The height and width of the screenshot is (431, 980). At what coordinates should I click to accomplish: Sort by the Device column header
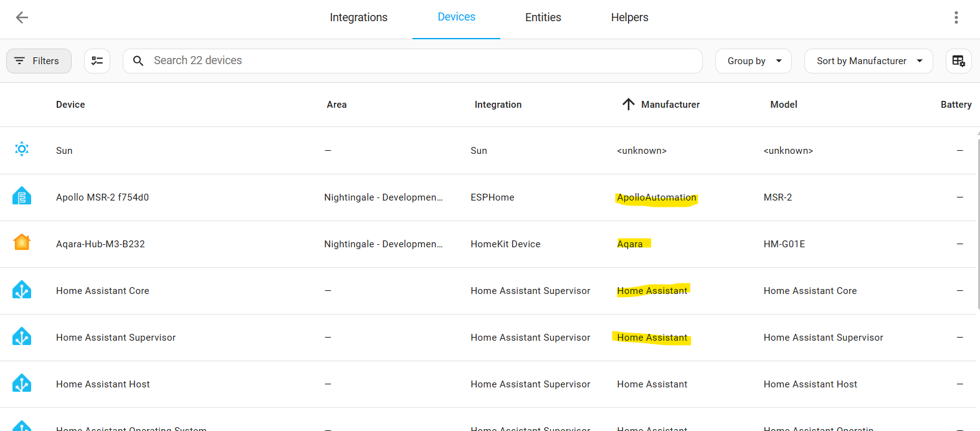(x=70, y=105)
